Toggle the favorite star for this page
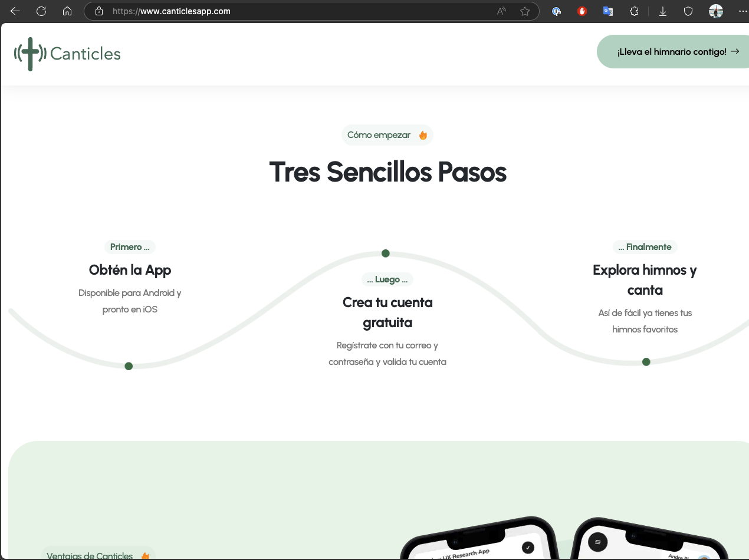This screenshot has height=560, width=749. 524,11
